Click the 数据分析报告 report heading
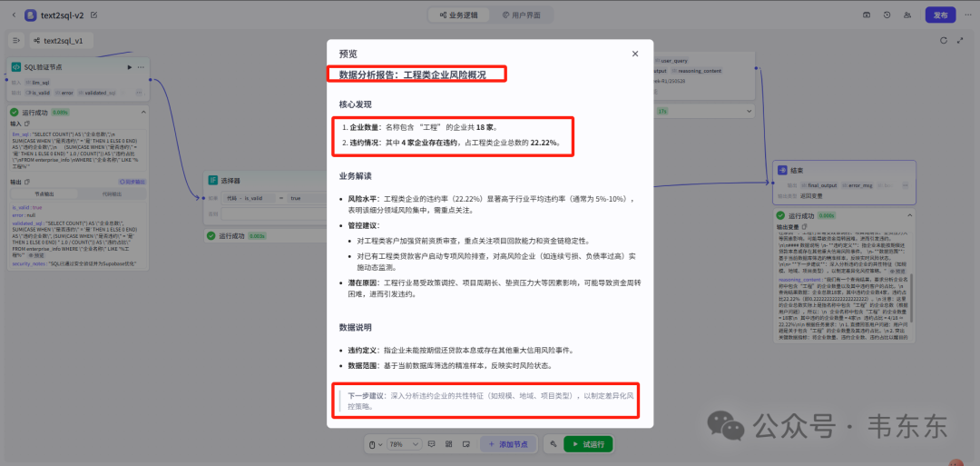The height and width of the screenshot is (466, 980). 413,75
